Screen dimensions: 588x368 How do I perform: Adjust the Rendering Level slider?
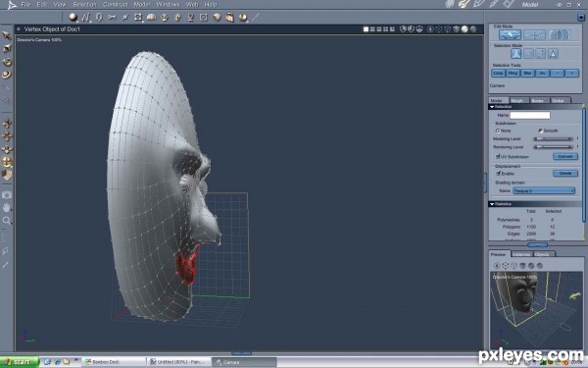[553, 147]
